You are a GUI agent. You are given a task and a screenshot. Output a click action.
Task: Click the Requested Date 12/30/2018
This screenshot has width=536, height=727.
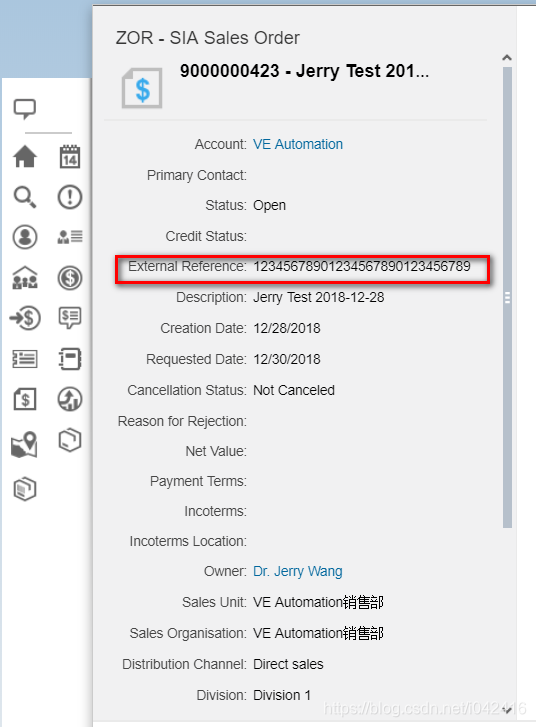click(287, 359)
